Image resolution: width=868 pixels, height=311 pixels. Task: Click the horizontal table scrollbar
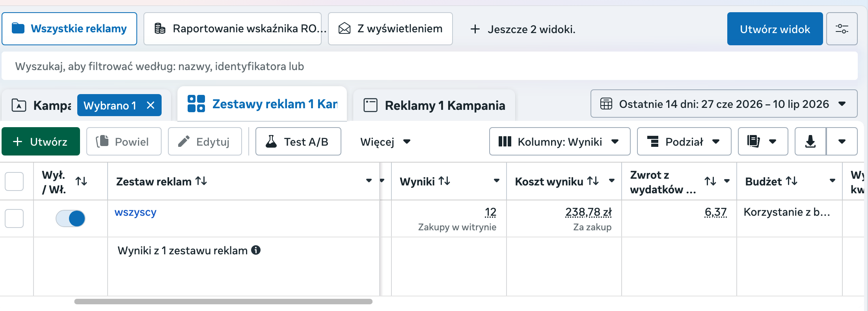[x=223, y=302]
